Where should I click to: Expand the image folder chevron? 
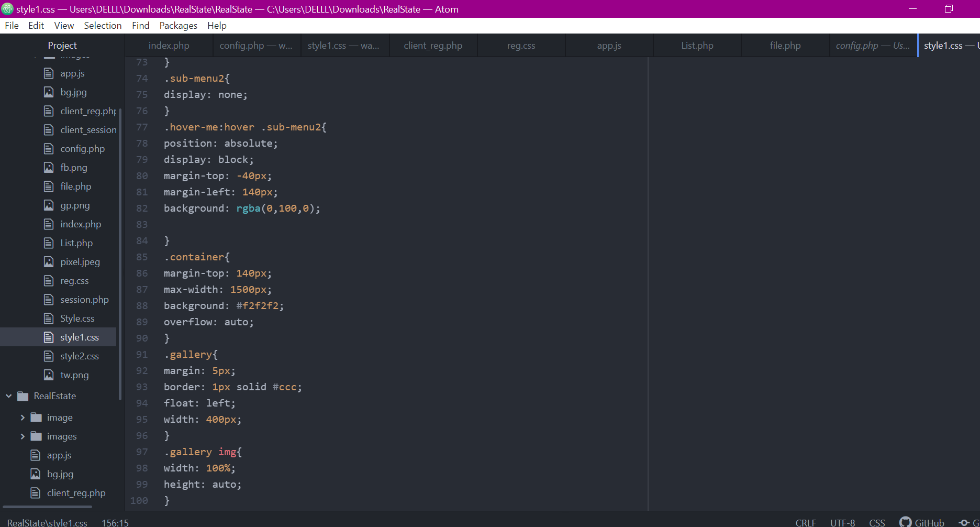pos(23,418)
